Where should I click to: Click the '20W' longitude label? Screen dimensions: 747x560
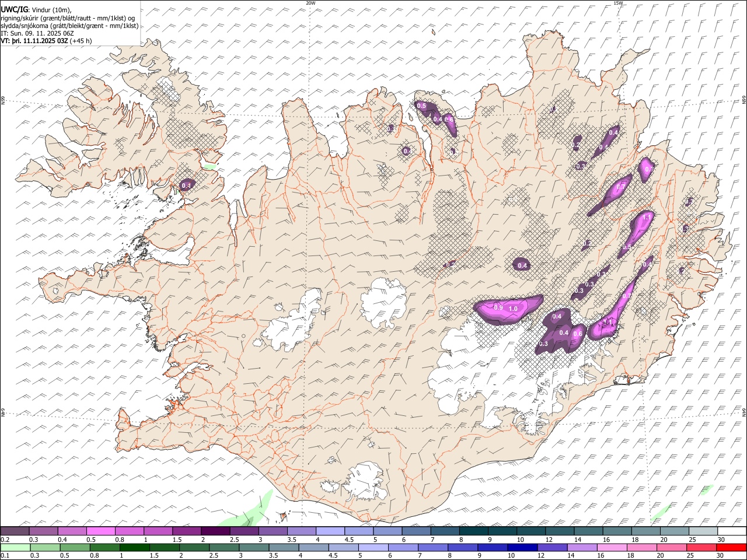pyautogui.click(x=310, y=3)
